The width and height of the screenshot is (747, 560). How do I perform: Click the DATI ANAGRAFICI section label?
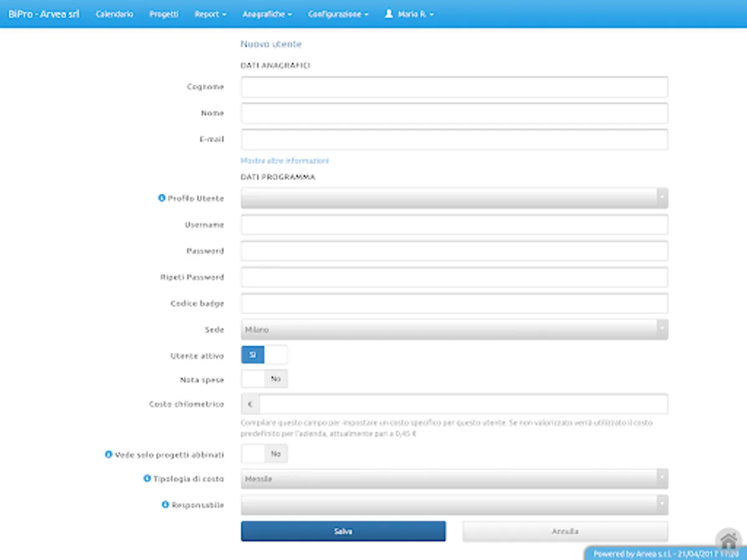point(275,65)
